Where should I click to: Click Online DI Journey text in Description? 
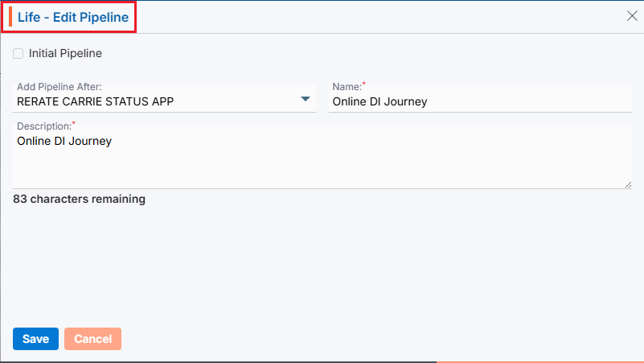64,142
